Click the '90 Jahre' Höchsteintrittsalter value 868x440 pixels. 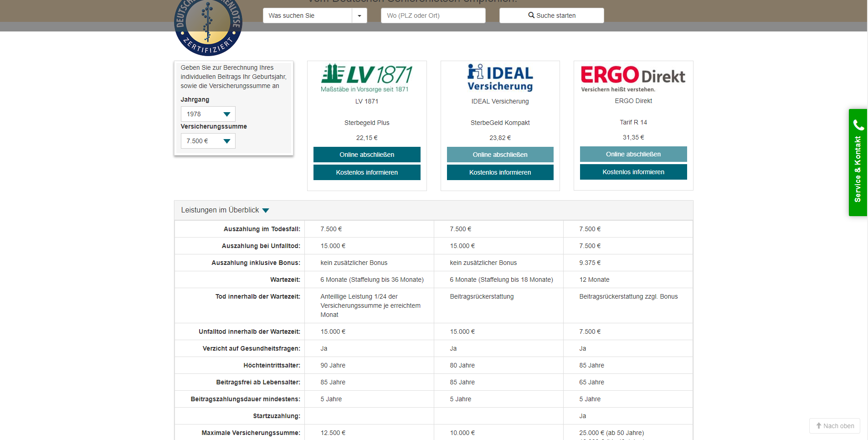[333, 365]
